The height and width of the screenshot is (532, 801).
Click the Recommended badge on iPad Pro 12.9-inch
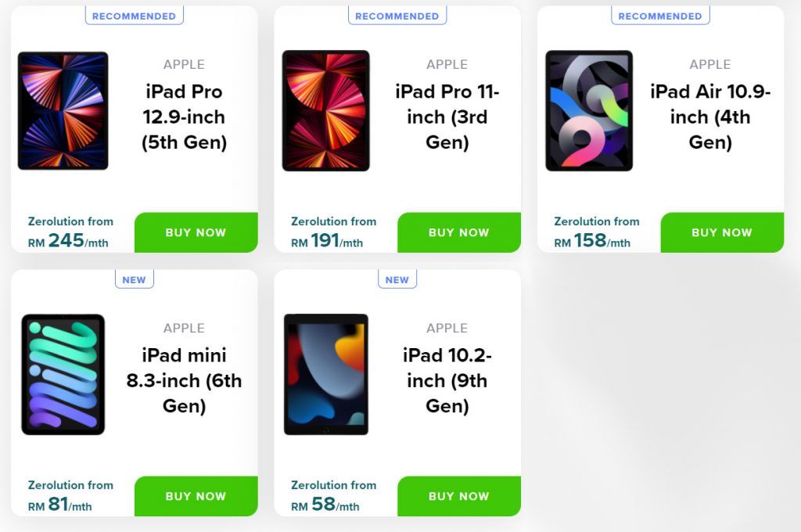(x=134, y=16)
